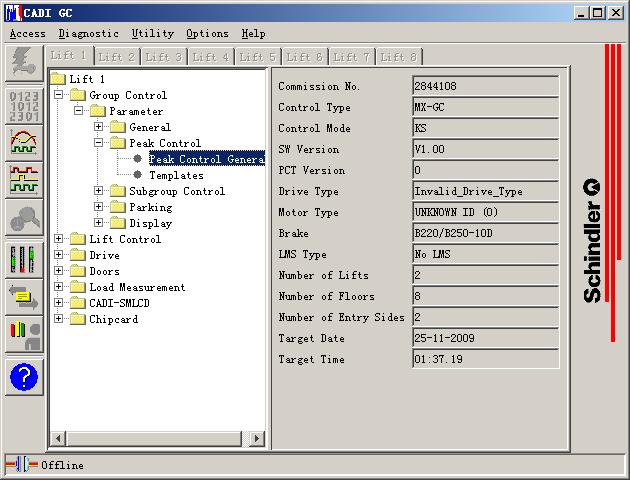Click the Offline status bar text
630x480 pixels.
click(x=62, y=465)
